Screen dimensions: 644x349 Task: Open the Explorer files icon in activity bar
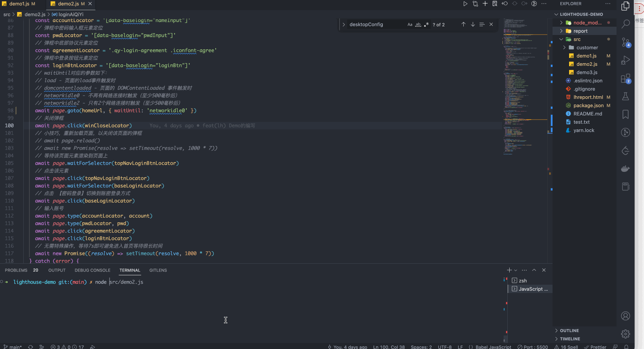click(x=626, y=6)
